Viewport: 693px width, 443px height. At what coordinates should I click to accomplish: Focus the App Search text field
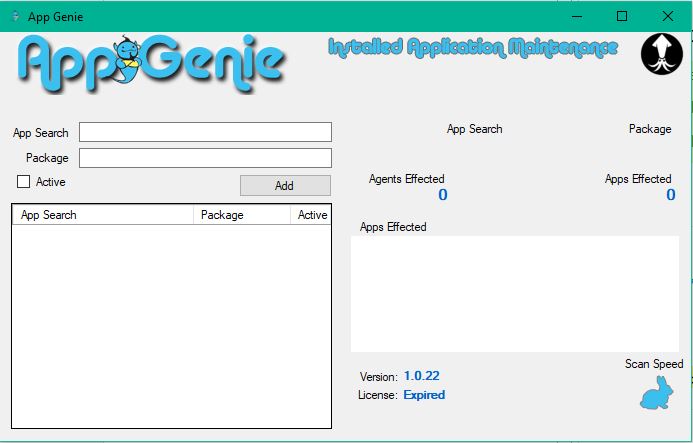click(205, 132)
